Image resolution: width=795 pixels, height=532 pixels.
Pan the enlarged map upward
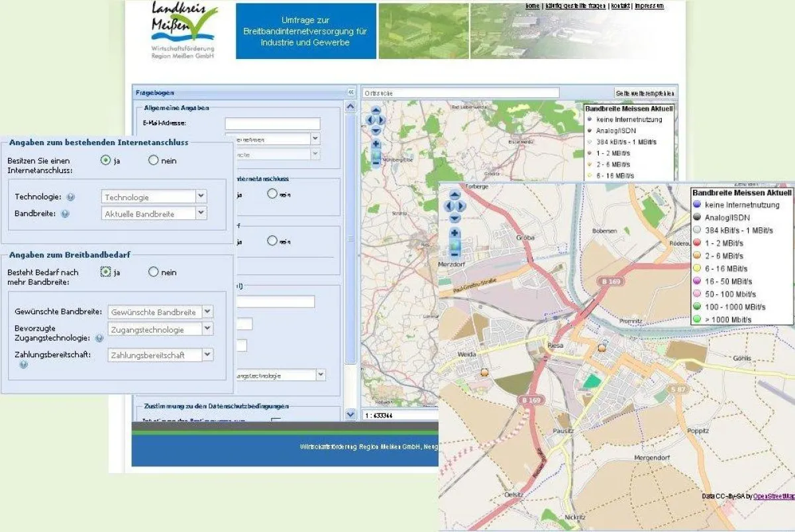coord(454,195)
